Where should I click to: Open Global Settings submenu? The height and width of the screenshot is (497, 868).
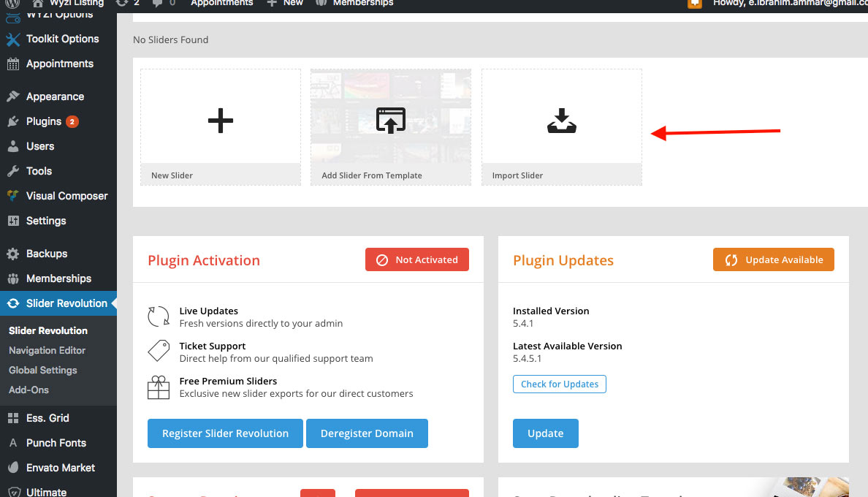(42, 371)
